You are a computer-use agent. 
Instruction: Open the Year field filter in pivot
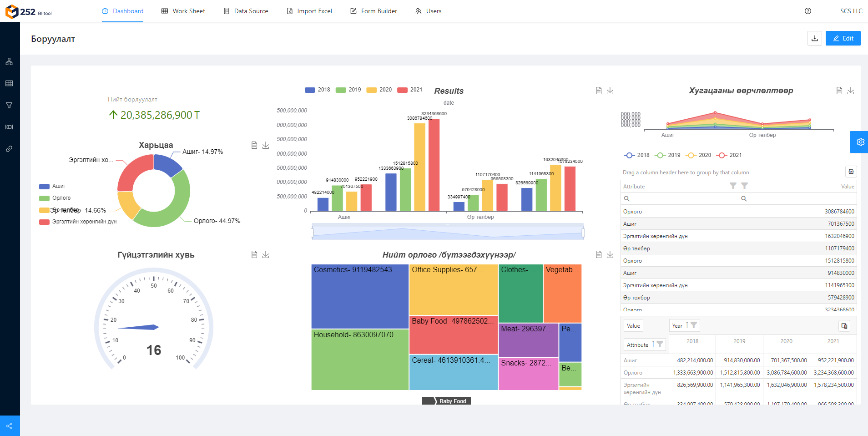(x=694, y=325)
